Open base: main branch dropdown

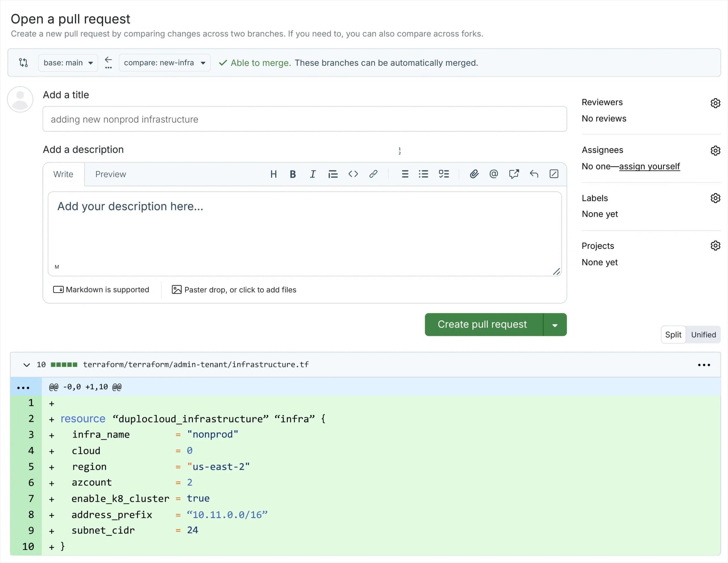[x=68, y=63]
